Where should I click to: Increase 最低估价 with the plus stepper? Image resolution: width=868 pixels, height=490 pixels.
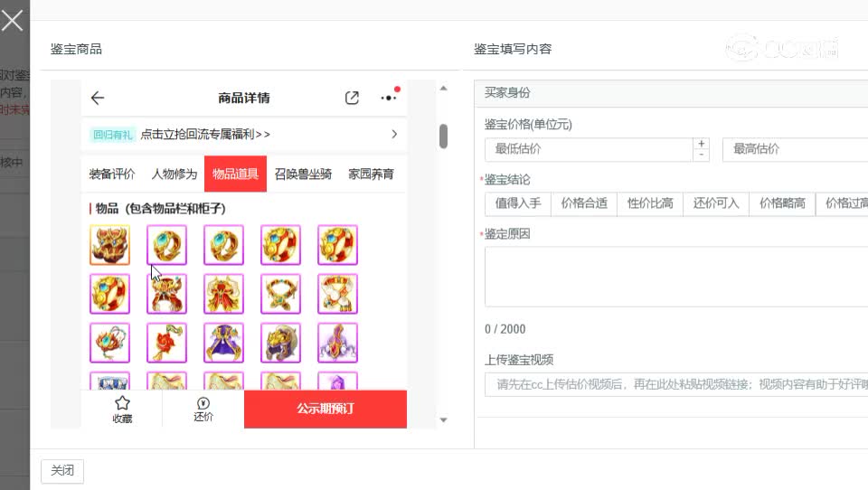(702, 144)
